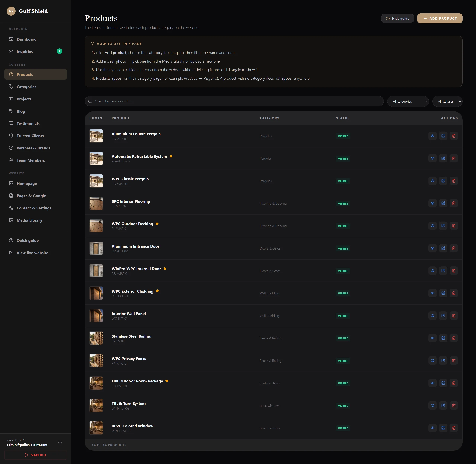Image resolution: width=476 pixels, height=464 pixels.
Task: Click the WPC Outdoor Decking thumbnail
Action: pyautogui.click(x=96, y=226)
